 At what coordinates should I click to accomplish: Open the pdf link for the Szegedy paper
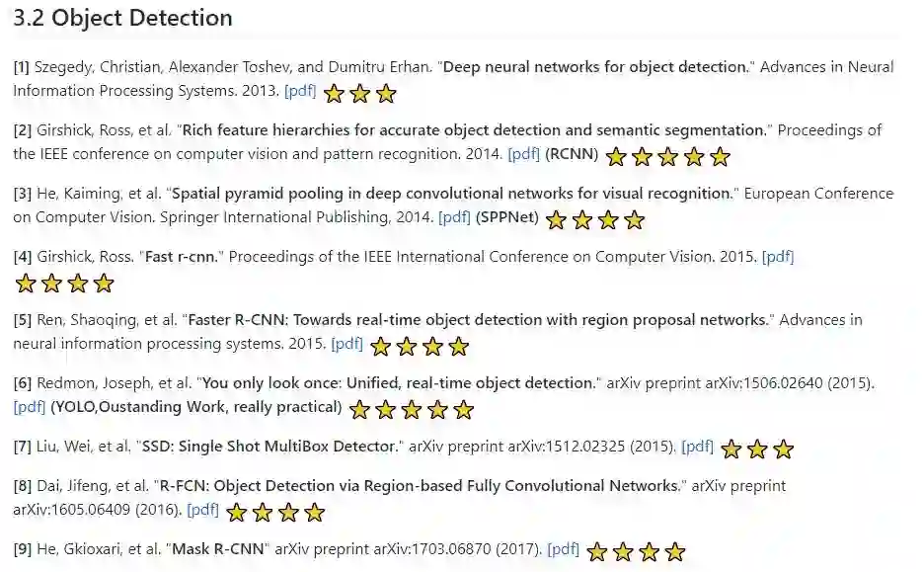pos(300,91)
